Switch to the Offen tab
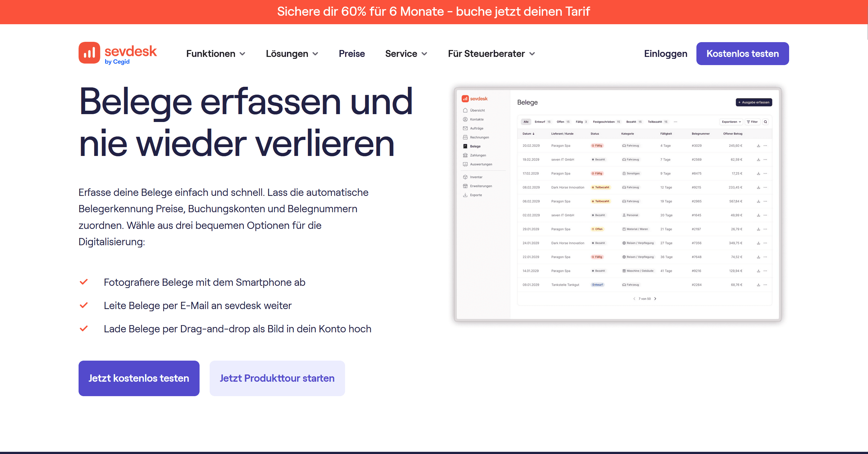868x454 pixels. (563, 122)
